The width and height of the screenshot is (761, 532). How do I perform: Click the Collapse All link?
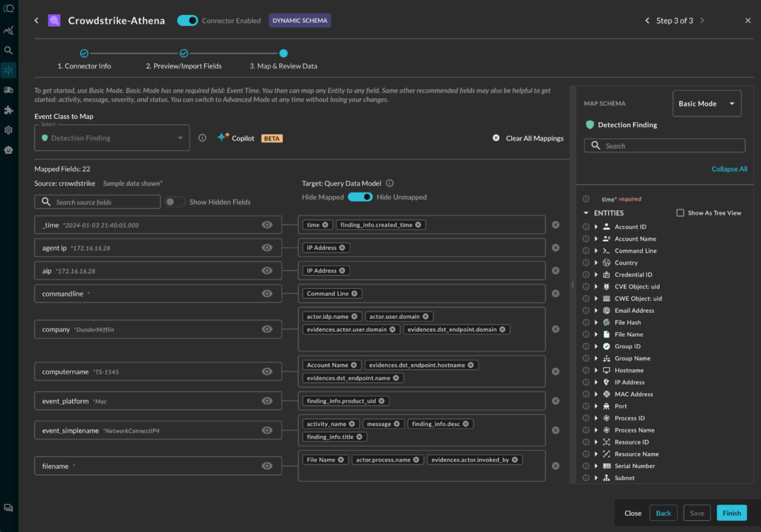(x=729, y=169)
